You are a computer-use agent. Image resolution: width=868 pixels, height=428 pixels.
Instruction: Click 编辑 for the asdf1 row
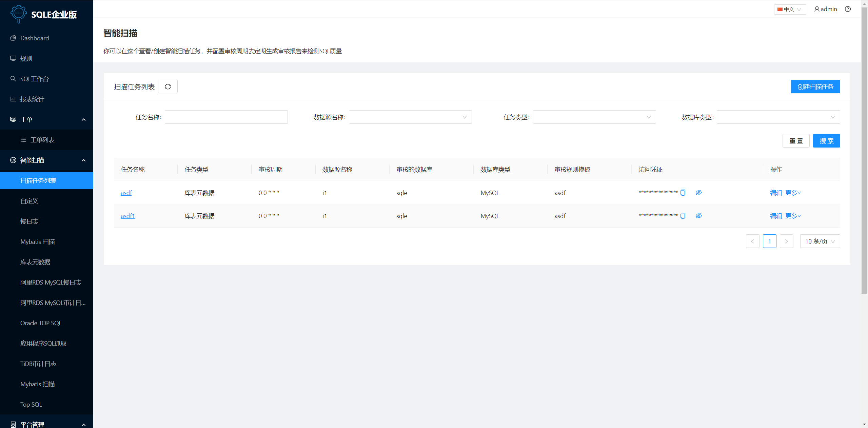click(x=776, y=216)
